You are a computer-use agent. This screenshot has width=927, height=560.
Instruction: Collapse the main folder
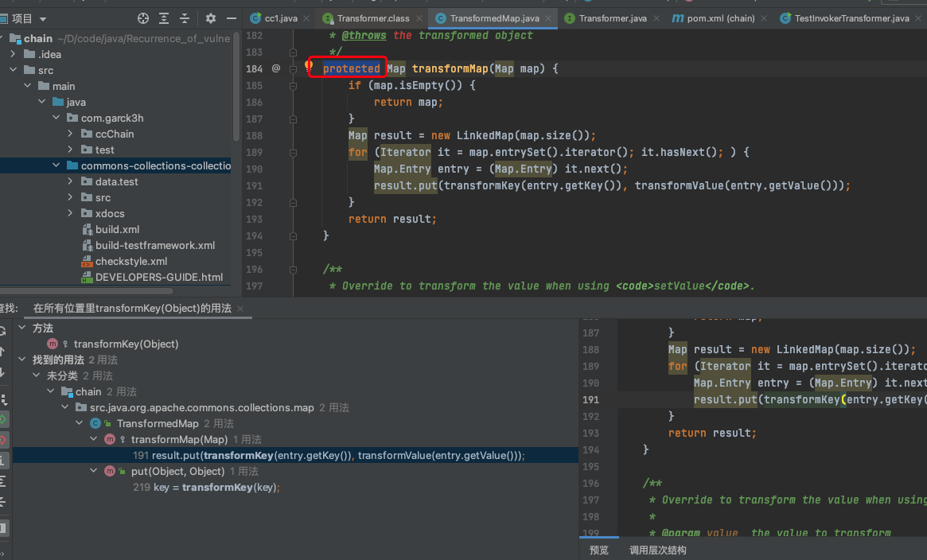(27, 86)
